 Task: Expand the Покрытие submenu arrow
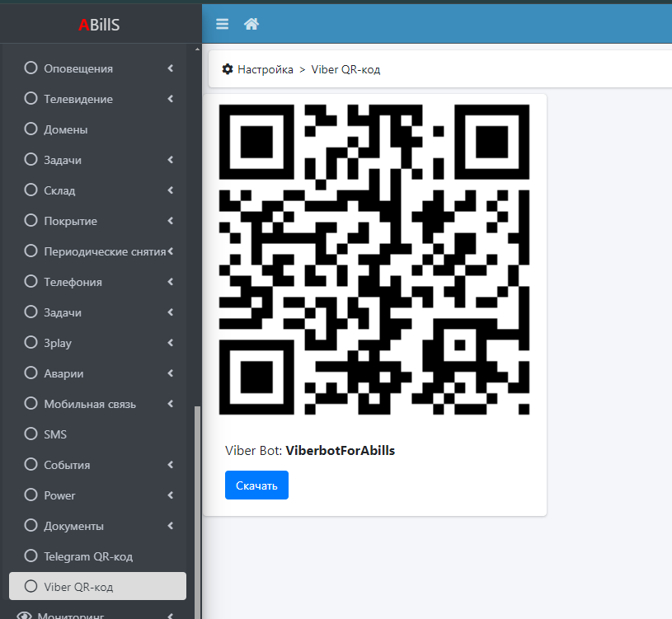coord(171,221)
